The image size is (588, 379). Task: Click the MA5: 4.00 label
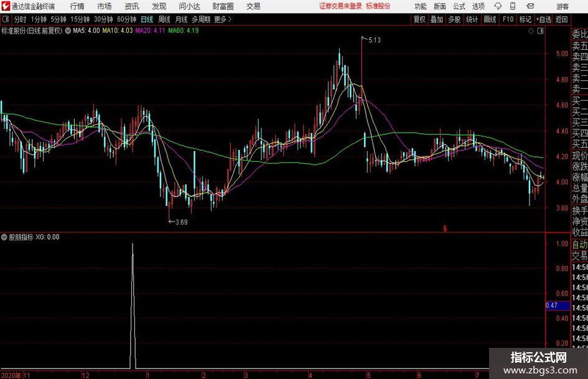pyautogui.click(x=86, y=30)
